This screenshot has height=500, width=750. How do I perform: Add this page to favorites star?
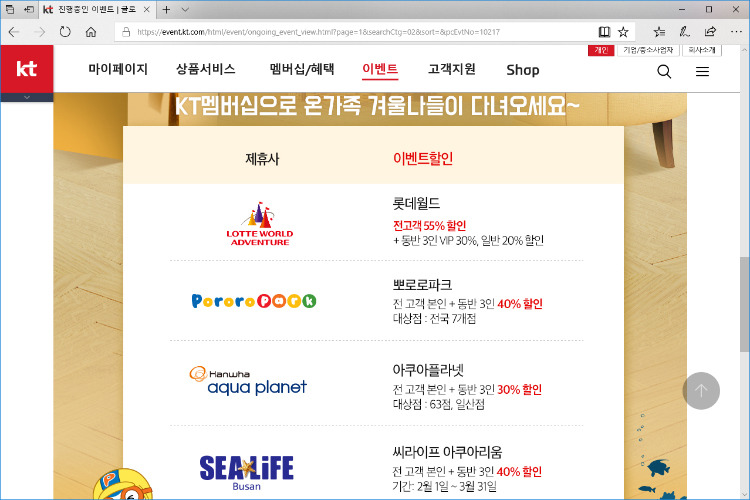coord(623,32)
